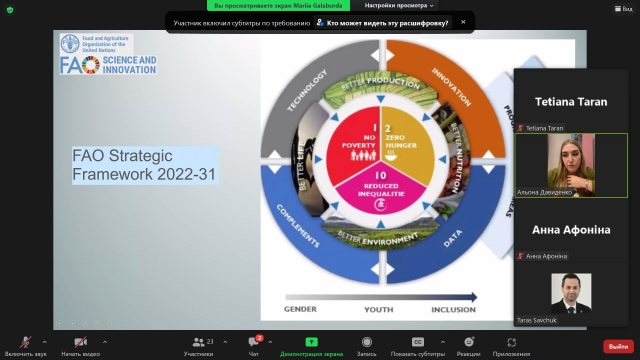Click the 23 participants count
This screenshot has height=360, width=640.
pos(210,341)
